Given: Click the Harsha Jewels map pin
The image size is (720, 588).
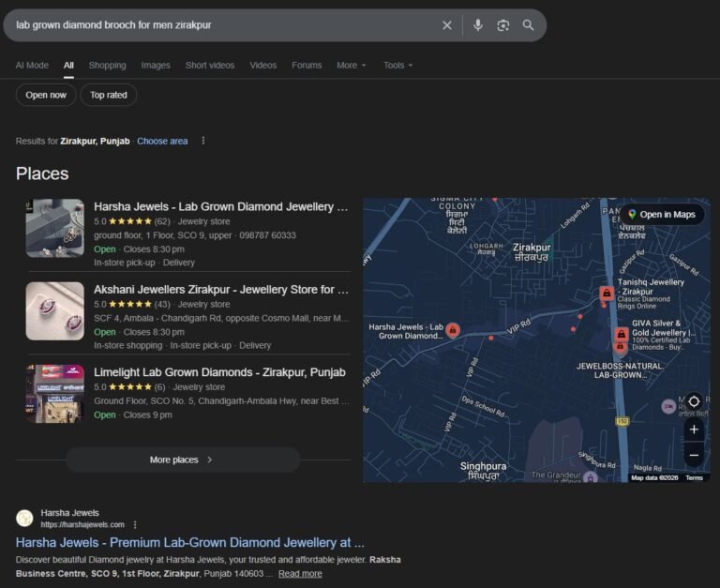Looking at the screenshot, I should [x=453, y=330].
